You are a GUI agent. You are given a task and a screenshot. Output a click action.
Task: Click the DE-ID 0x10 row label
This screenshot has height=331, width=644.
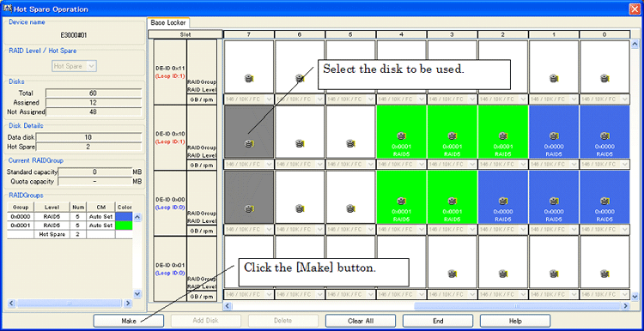pyautogui.click(x=170, y=138)
